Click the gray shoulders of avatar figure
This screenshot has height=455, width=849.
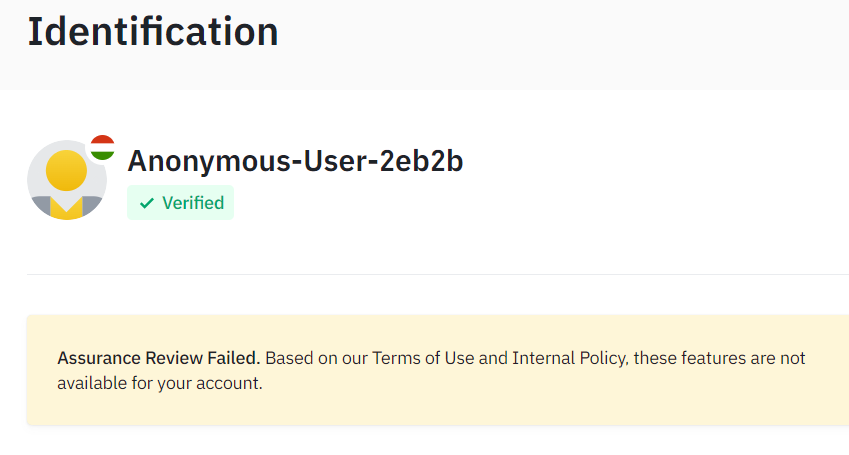[x=41, y=205]
